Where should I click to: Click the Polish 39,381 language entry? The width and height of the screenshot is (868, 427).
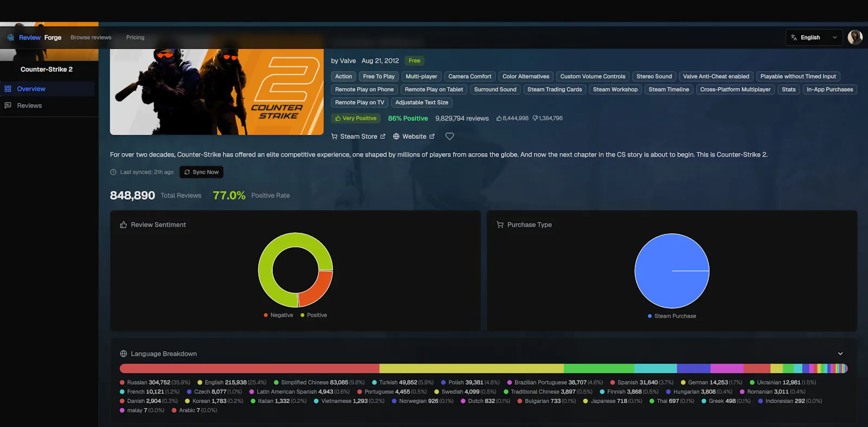tap(470, 383)
